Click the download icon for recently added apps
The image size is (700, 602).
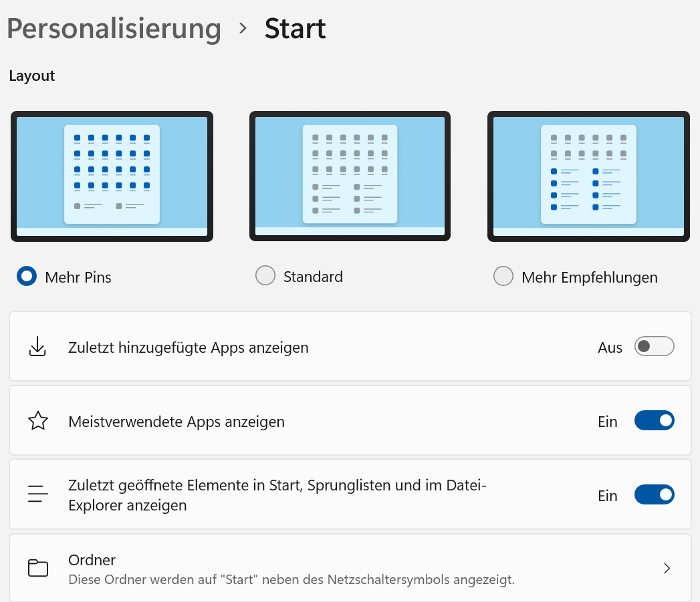(x=38, y=347)
